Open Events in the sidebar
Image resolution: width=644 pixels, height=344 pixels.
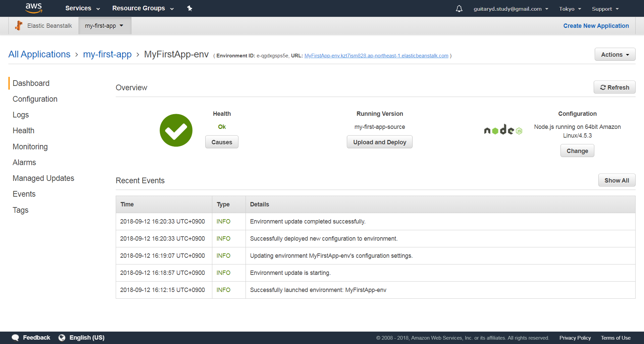pos(24,194)
